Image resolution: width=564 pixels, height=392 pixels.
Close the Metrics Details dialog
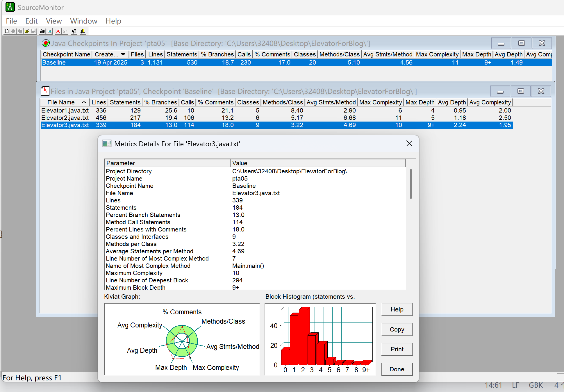coord(409,143)
